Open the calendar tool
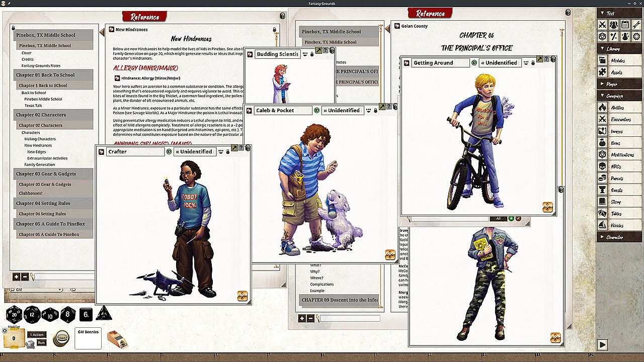 [625, 25]
